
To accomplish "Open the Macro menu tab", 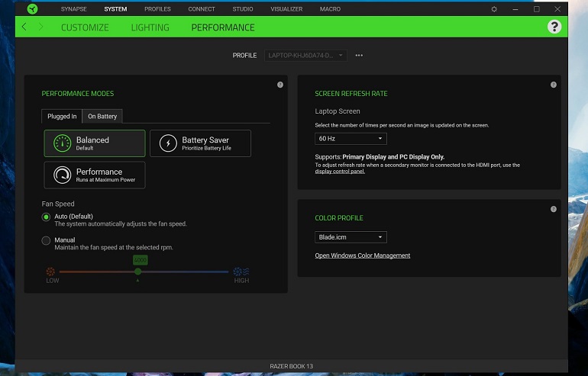I will tap(331, 9).
